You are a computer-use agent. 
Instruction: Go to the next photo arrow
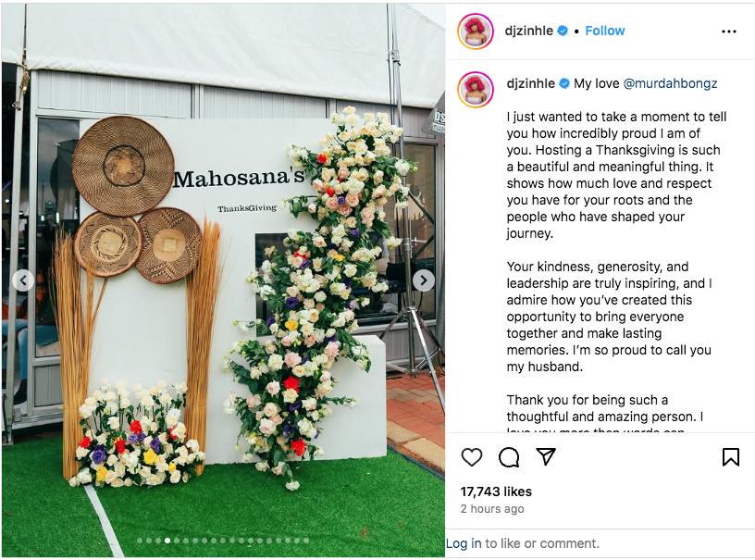[423, 280]
